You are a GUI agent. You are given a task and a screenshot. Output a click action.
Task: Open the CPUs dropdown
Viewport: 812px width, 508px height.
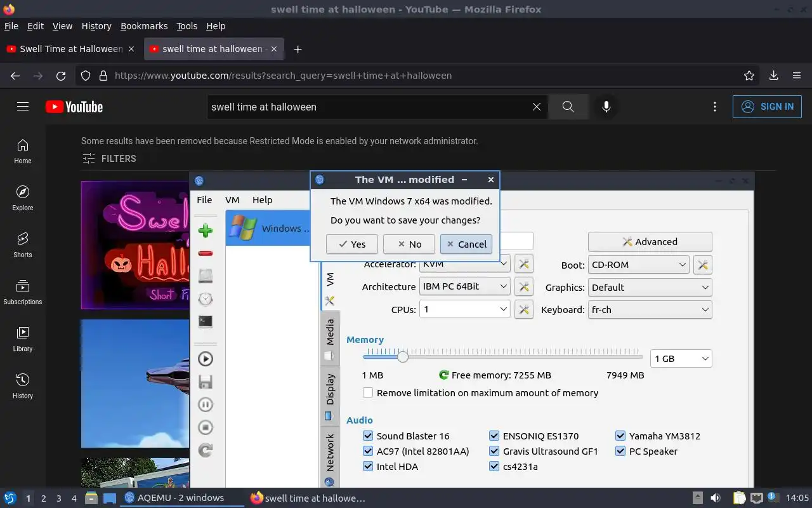[x=465, y=309]
